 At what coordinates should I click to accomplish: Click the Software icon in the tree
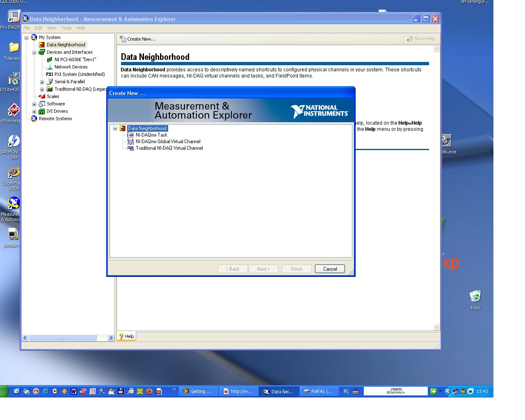coord(42,104)
